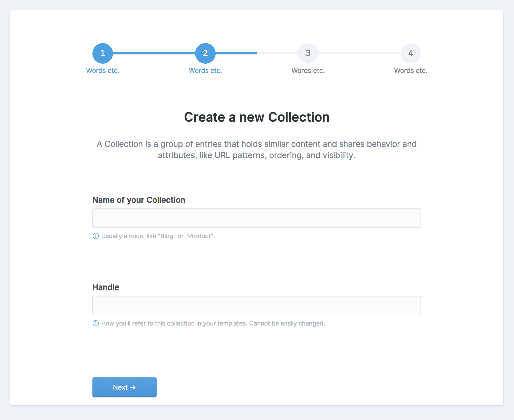Screen dimensions: 514x420
Task: Click the hint text 'Usually a noun'
Action: point(158,236)
